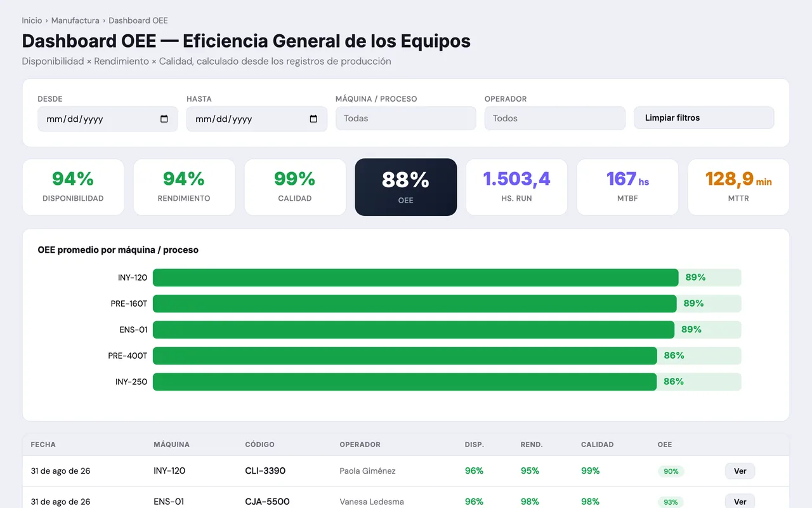Click the 90% OEE badge
The image size is (812, 508).
[x=671, y=471]
